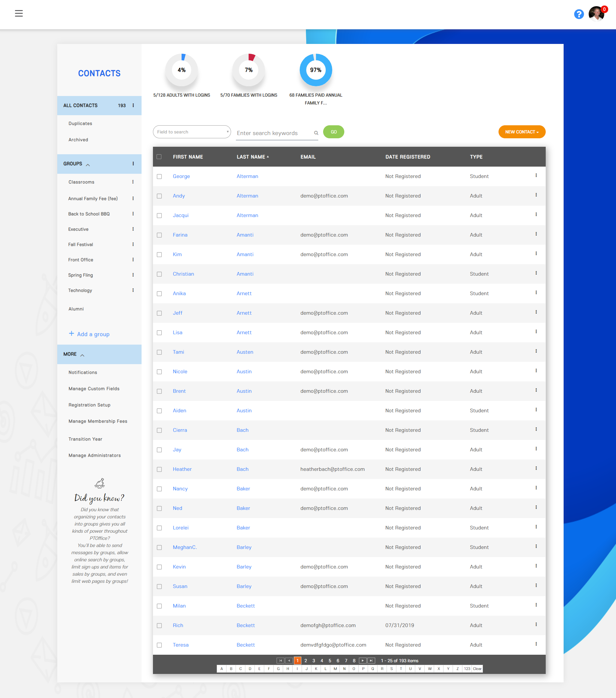Open All Contacts options kebab menu
Screen dimensions: 616x698
[133, 105]
